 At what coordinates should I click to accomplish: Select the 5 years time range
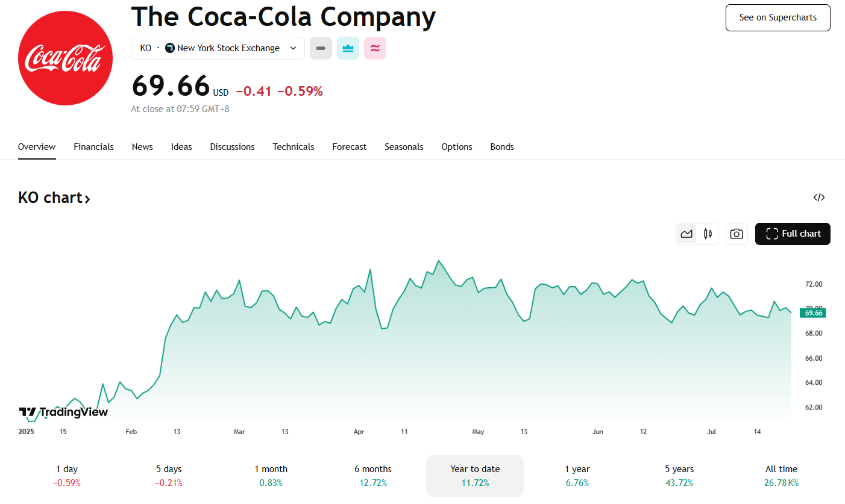click(x=679, y=475)
